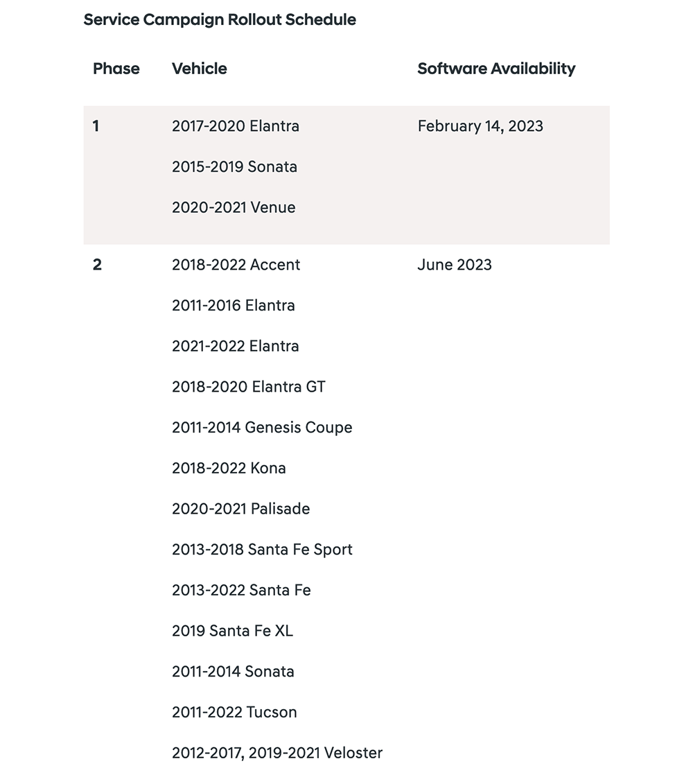Select the 2019 Santa Fe XL entry

(x=232, y=631)
